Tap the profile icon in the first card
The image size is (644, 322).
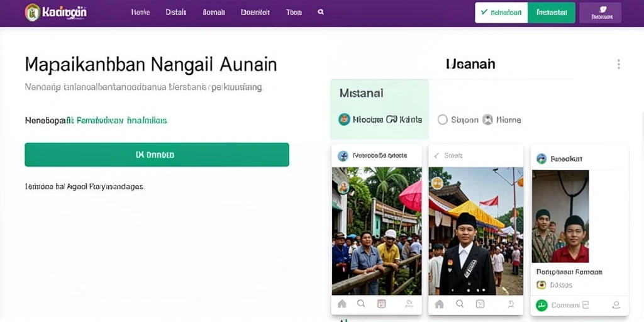pos(409,304)
